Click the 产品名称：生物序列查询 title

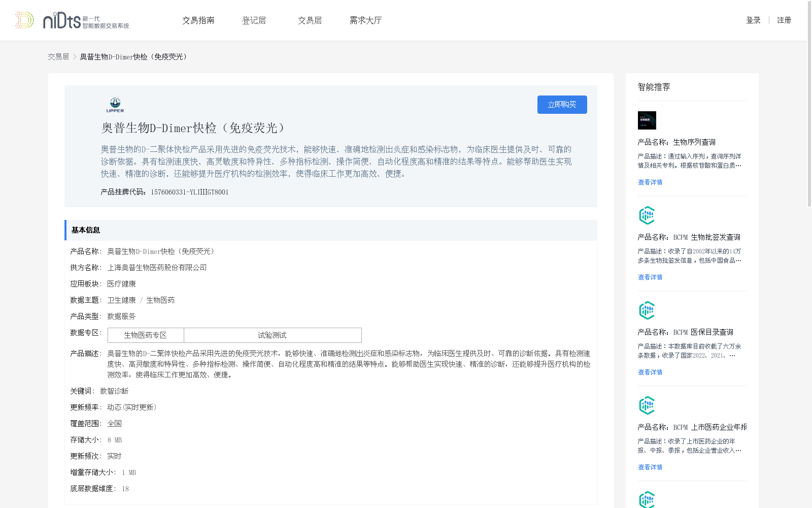point(676,142)
